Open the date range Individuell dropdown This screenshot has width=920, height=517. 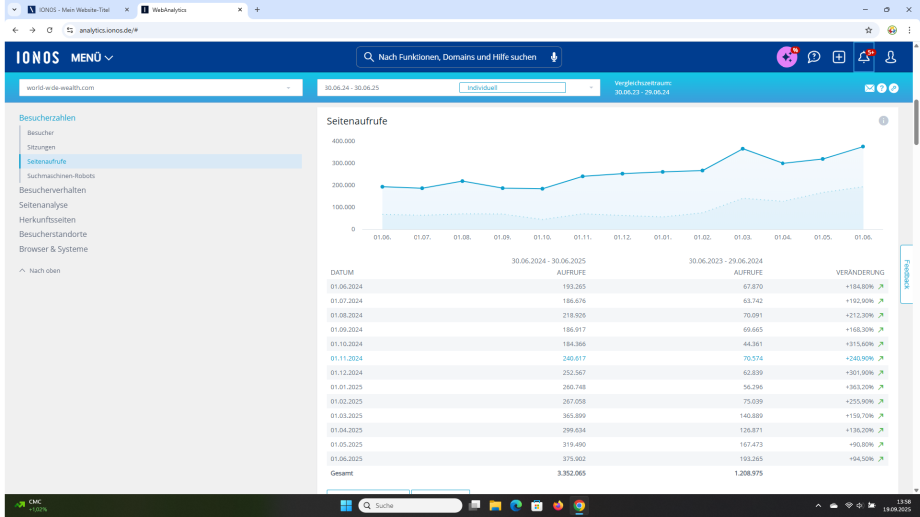(512, 88)
